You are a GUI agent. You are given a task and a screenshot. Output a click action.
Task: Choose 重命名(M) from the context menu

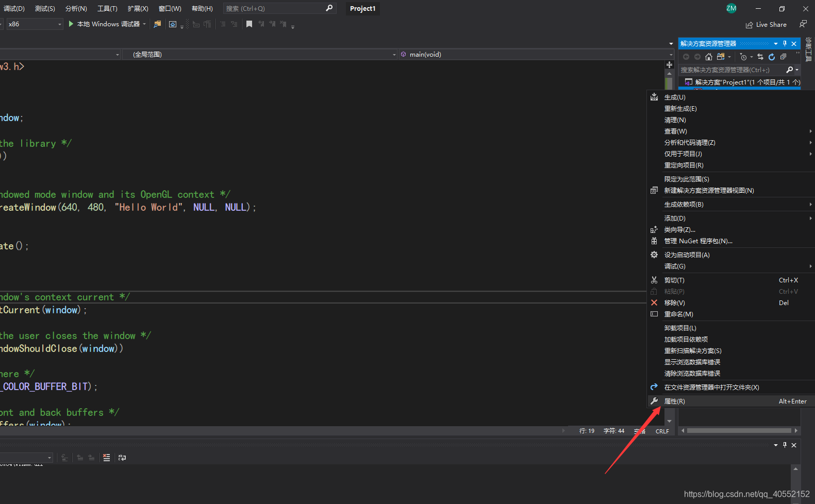[x=730, y=314]
